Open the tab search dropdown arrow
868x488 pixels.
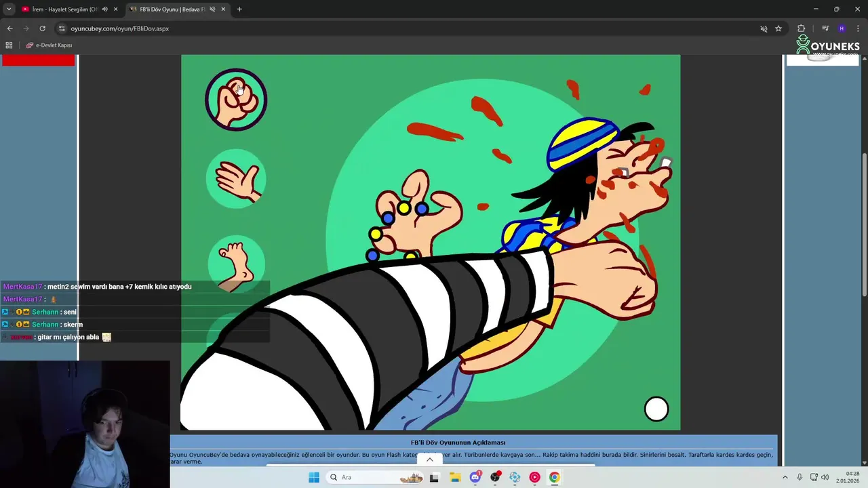coord(9,9)
